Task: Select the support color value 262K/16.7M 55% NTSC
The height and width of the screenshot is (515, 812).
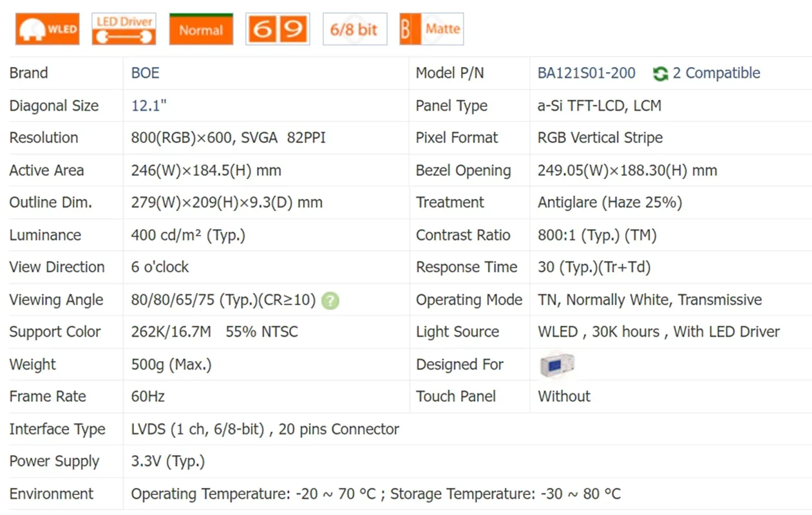Action: tap(214, 332)
